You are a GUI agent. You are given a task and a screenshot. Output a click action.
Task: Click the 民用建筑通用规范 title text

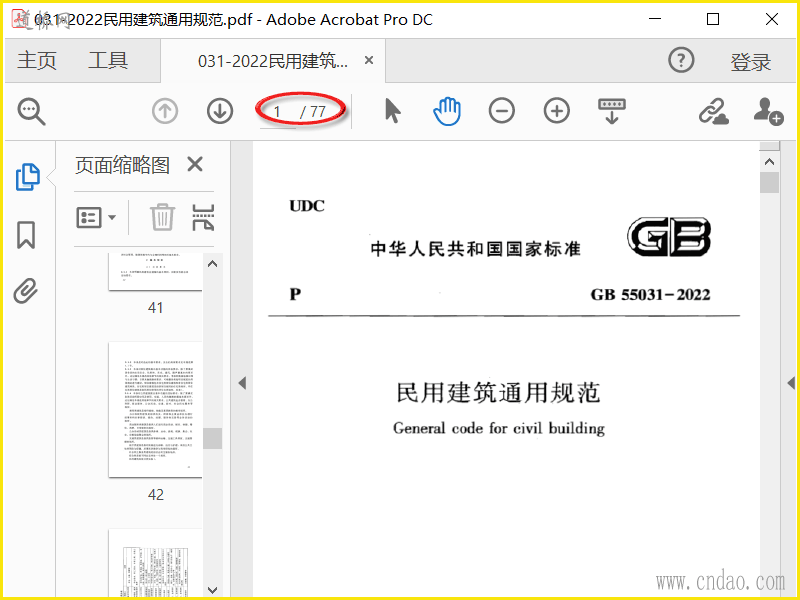click(x=498, y=392)
